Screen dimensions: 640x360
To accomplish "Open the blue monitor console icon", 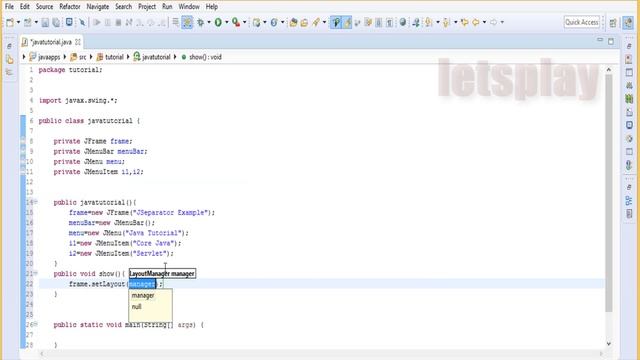I will point(69,22).
